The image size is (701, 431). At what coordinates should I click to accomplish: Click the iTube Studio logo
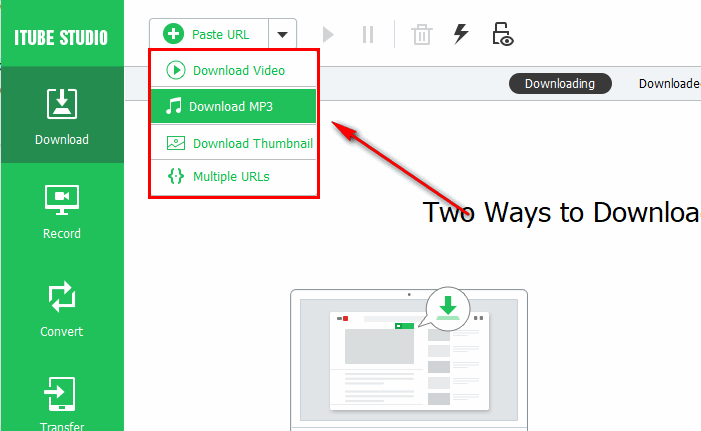61,38
